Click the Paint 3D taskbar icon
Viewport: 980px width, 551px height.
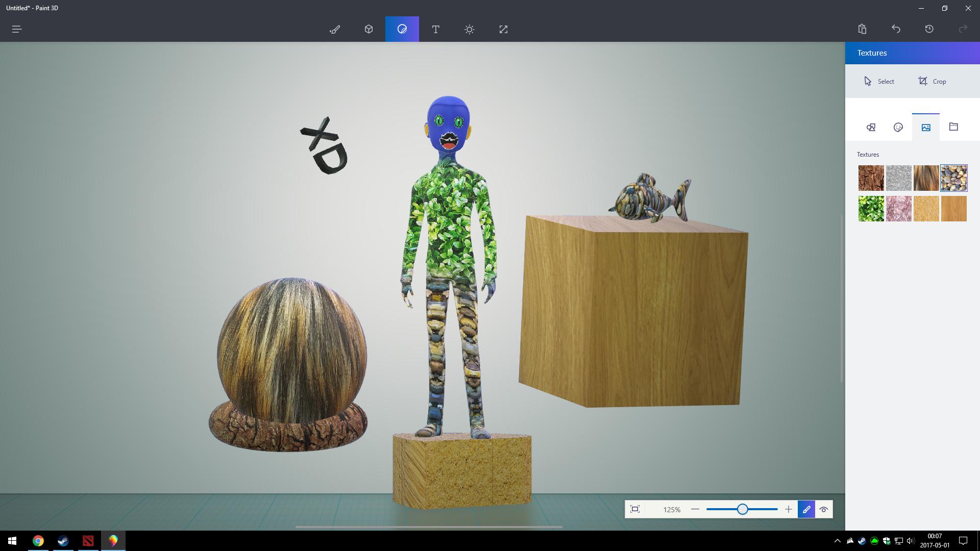point(113,541)
